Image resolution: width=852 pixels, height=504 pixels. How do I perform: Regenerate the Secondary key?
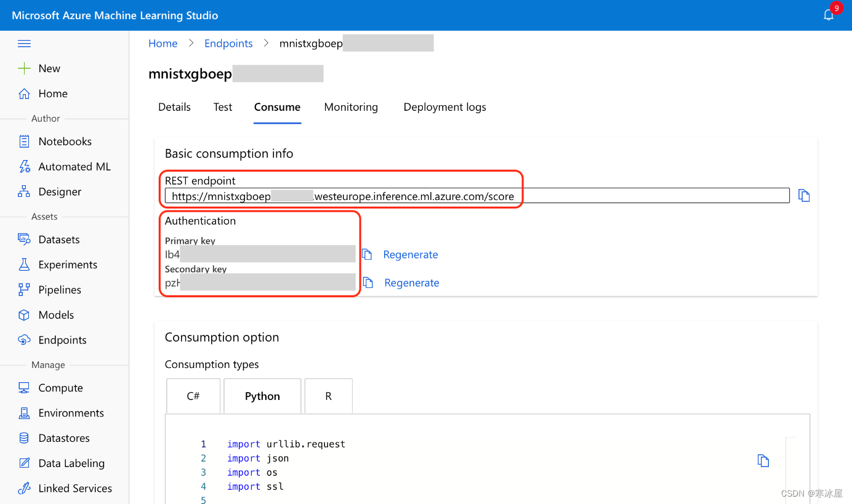[412, 282]
